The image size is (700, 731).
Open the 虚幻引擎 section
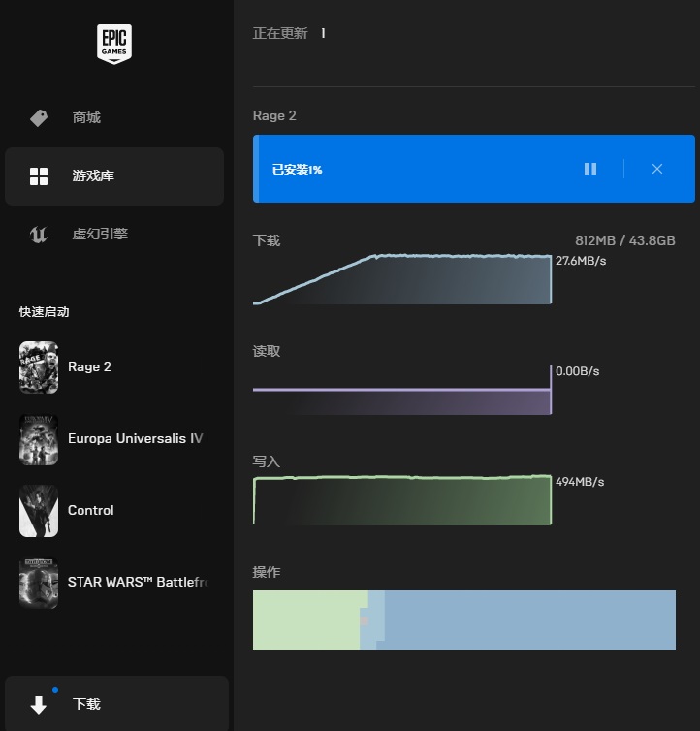100,235
